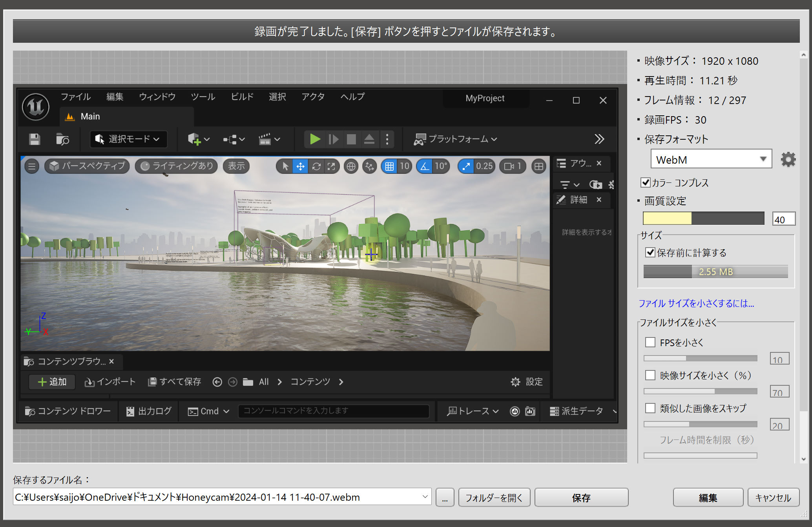Open format settings gear next to WebM
Screen dimensions: 812x527
pos(788,160)
